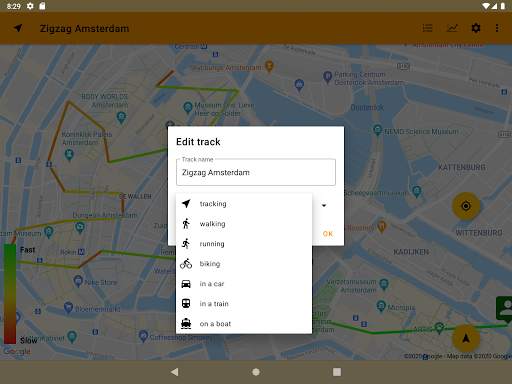The height and width of the screenshot is (384, 512).
Task: Click the Bloemenmarkt map marker
Action: pos(69,307)
